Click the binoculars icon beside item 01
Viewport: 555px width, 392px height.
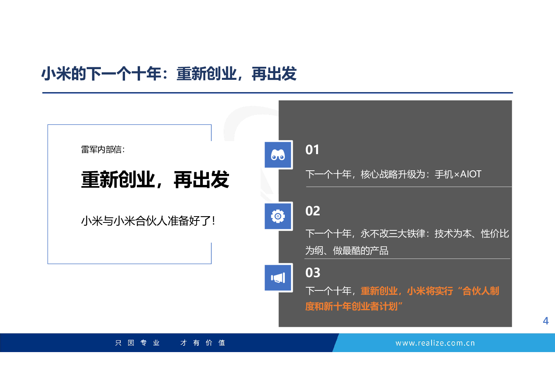(278, 155)
